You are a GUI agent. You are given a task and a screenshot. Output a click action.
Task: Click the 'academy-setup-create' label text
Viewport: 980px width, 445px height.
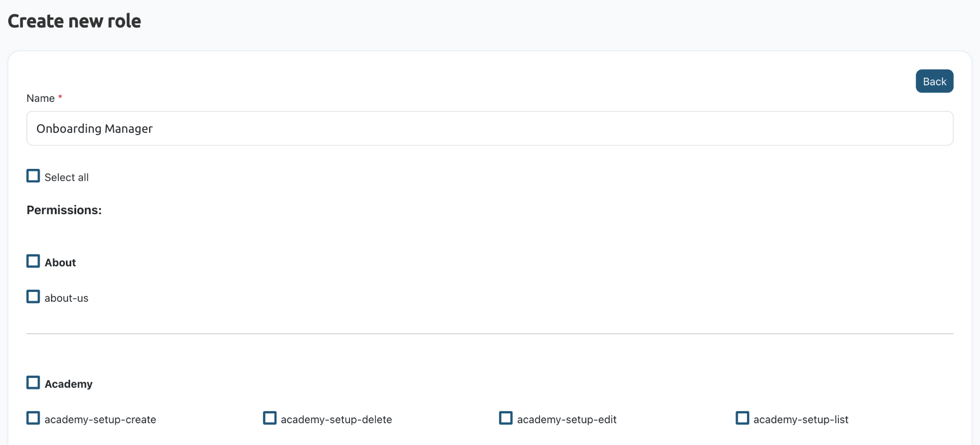[100, 419]
